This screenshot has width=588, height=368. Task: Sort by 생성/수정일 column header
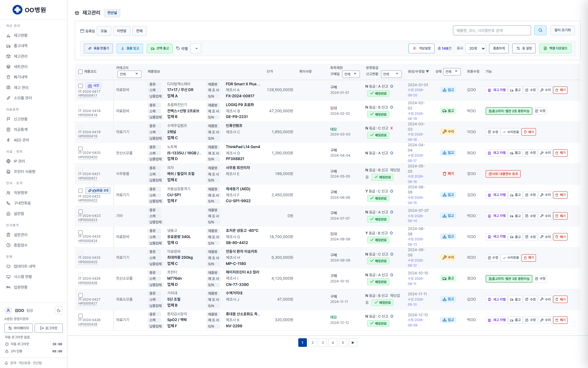(418, 72)
